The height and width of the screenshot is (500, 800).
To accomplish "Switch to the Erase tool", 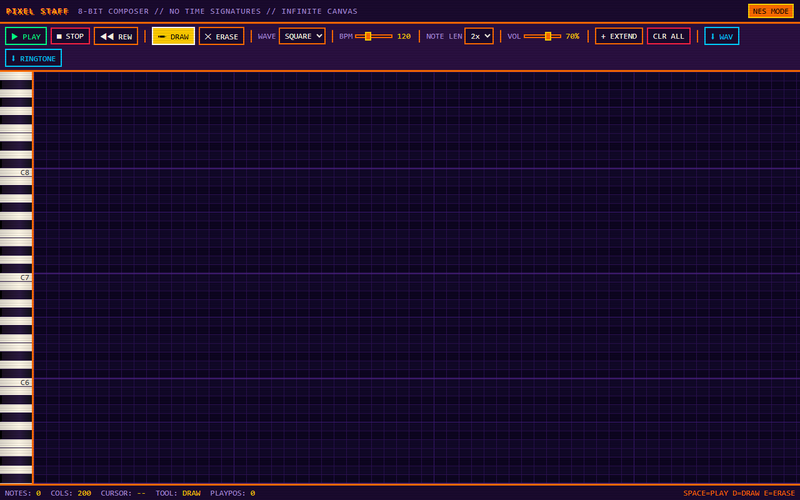I will (221, 36).
